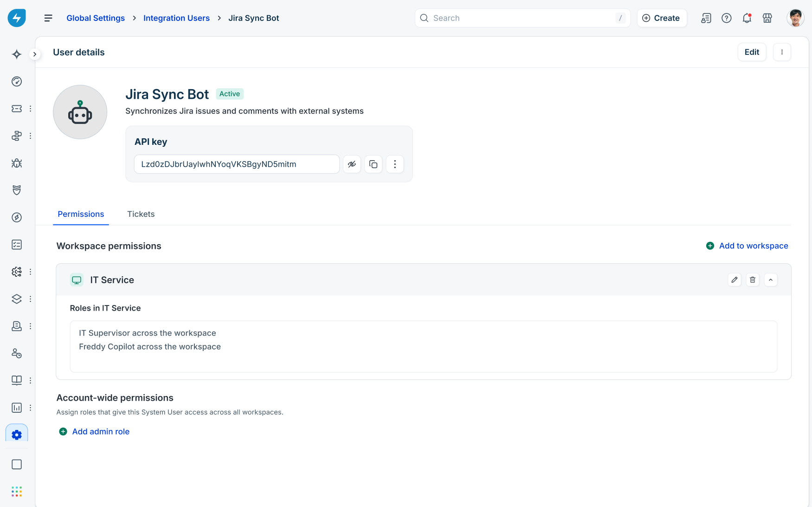Open the colorful apps grid launcher
This screenshot has width=812, height=507.
pos(17,491)
